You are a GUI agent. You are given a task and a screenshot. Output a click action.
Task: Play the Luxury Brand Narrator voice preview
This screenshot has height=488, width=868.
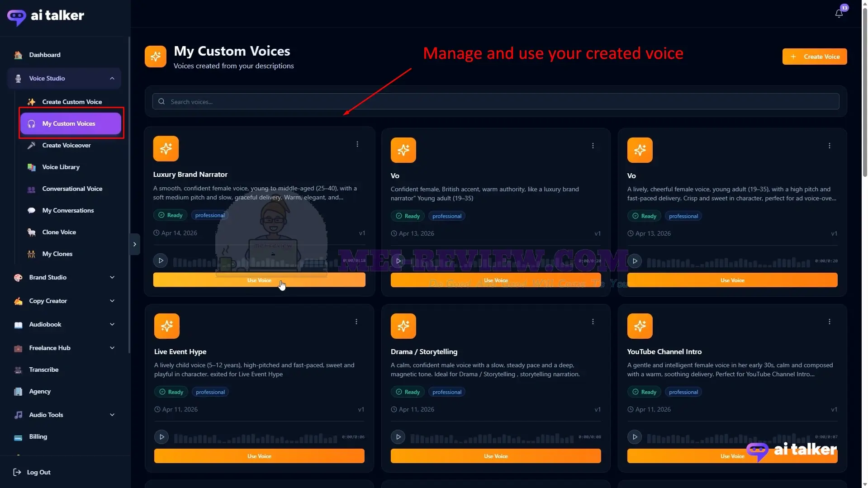tap(161, 261)
